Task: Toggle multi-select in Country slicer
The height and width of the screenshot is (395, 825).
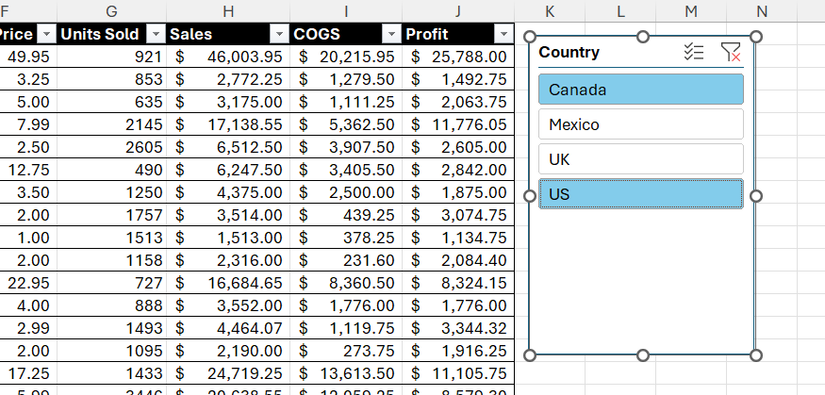Action: 693,52
